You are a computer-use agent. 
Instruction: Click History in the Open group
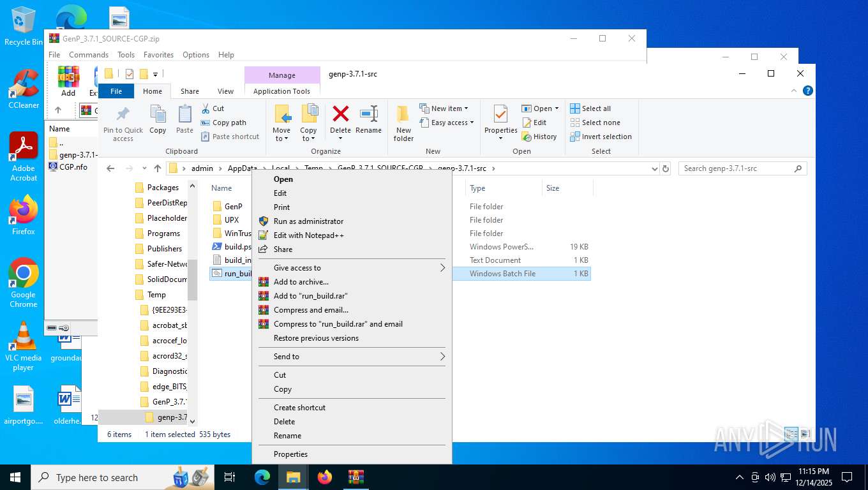tap(539, 137)
